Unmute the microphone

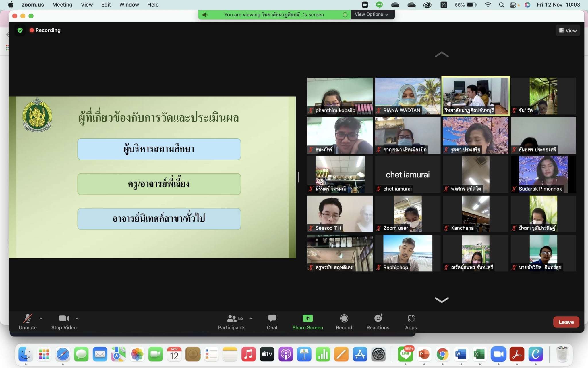(28, 319)
